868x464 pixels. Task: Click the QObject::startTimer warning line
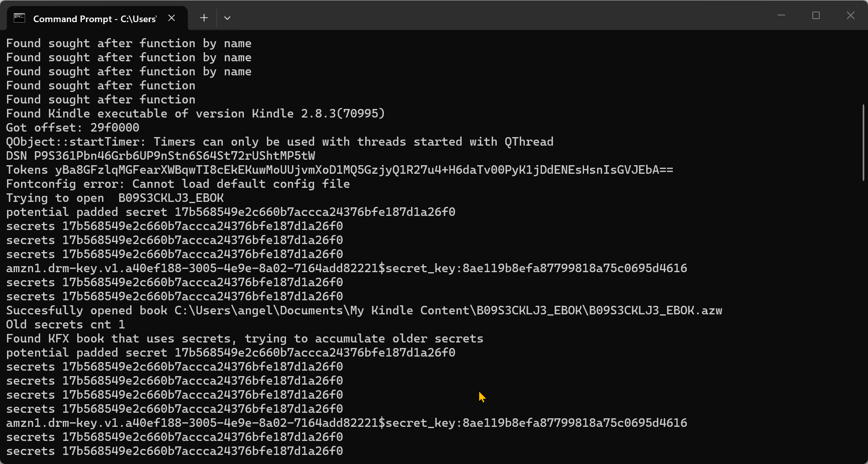click(279, 142)
